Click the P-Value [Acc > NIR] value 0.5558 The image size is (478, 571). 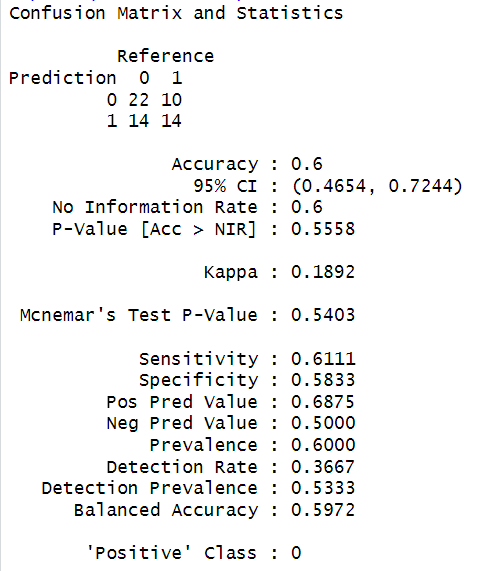[323, 229]
